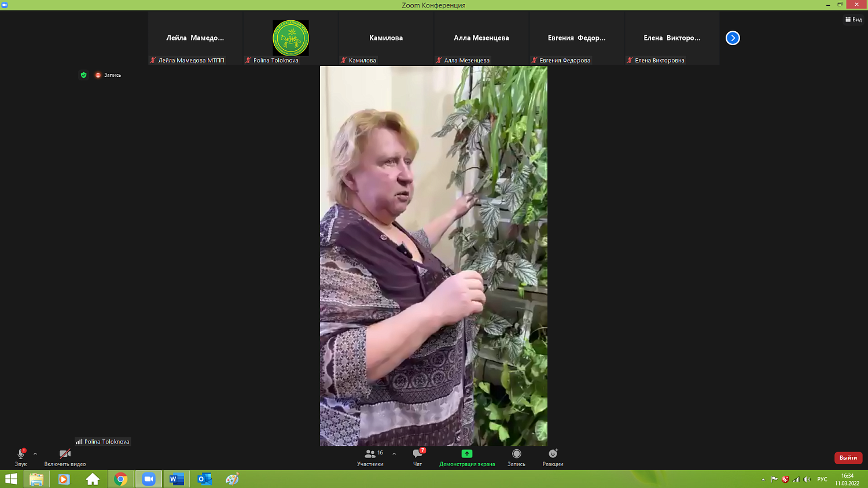Click muted mic icon on Алла Мезенцева tile
Image resolution: width=868 pixels, height=488 pixels.
click(439, 60)
